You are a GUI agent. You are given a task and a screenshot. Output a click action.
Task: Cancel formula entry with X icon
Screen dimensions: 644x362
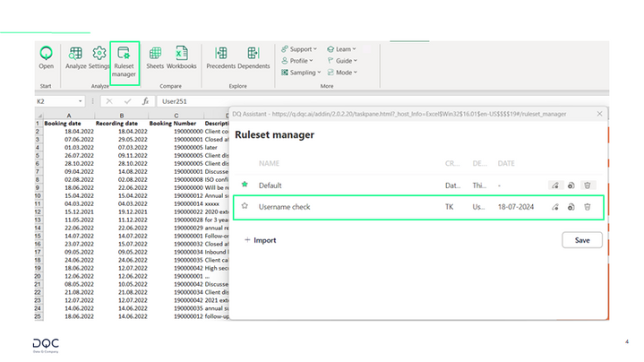click(109, 101)
